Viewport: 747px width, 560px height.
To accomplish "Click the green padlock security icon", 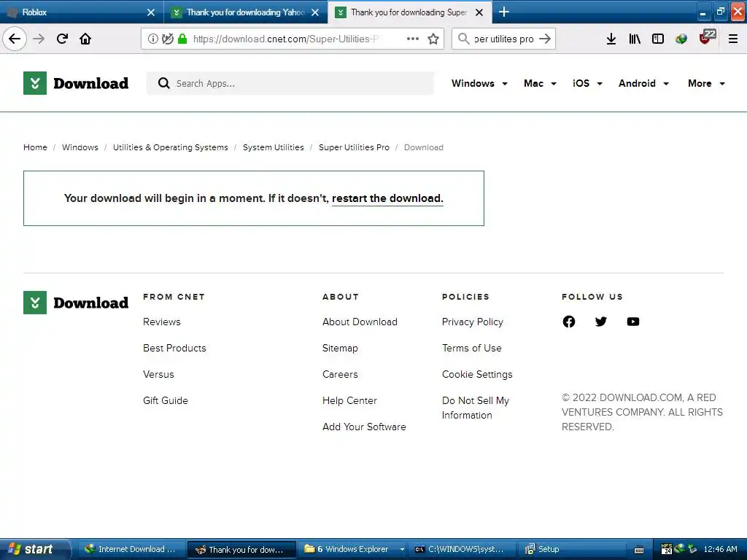I will (182, 39).
